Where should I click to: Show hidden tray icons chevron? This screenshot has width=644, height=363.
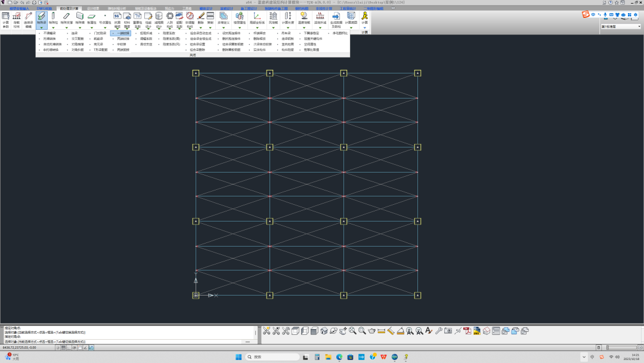click(584, 357)
